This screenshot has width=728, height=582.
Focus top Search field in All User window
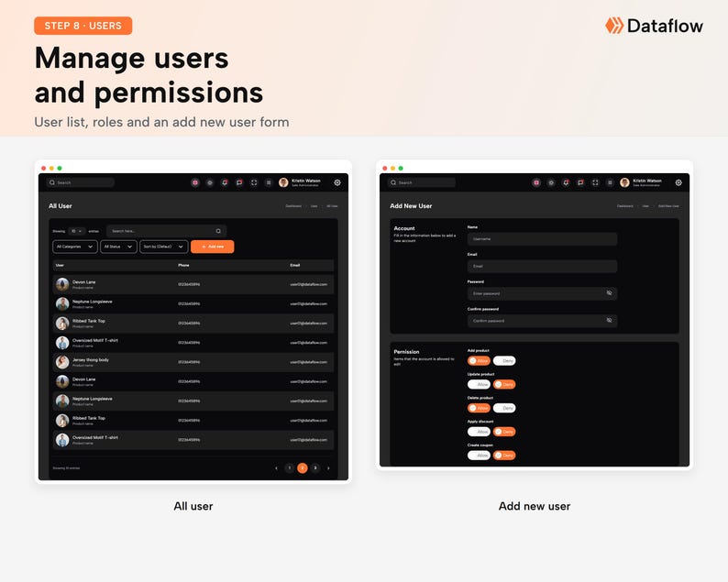[x=81, y=182]
